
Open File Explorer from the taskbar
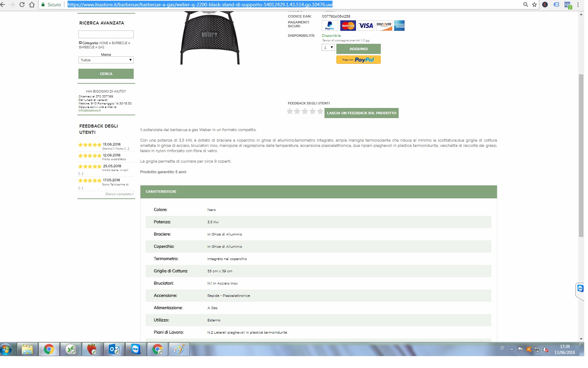27,349
